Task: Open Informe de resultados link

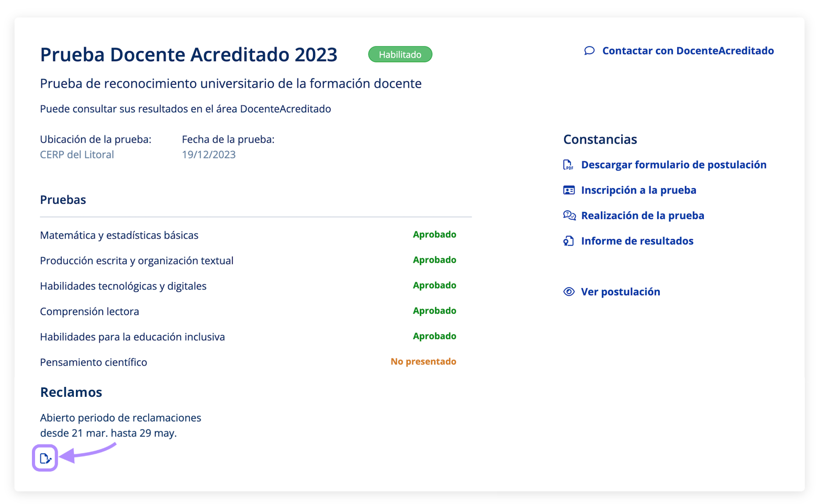Action: (637, 241)
